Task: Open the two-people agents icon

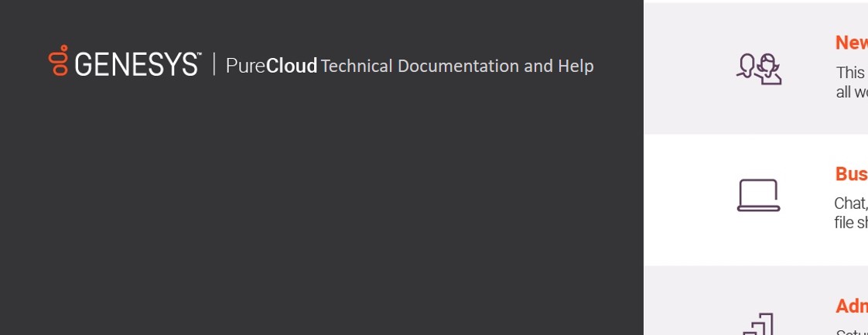Action: tap(758, 68)
